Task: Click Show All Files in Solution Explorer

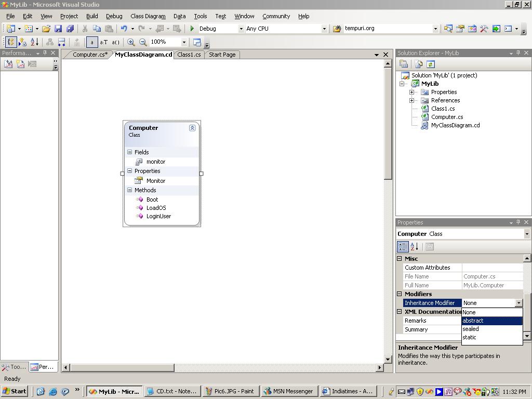Action: click(x=419, y=64)
